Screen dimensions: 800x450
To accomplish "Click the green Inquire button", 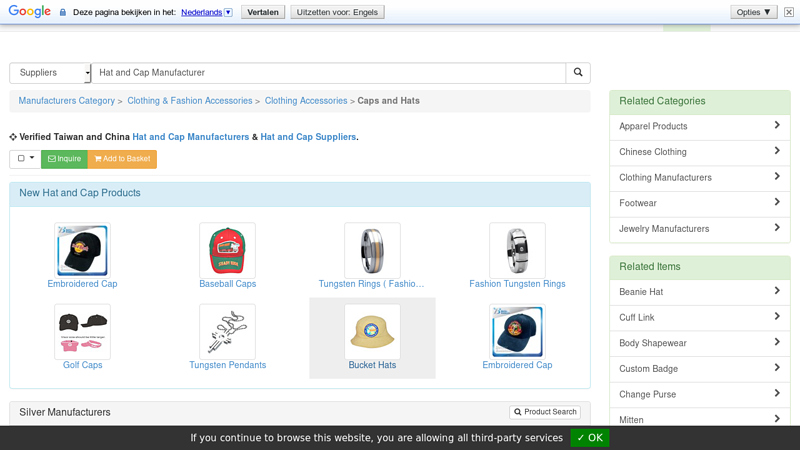I will [x=64, y=159].
